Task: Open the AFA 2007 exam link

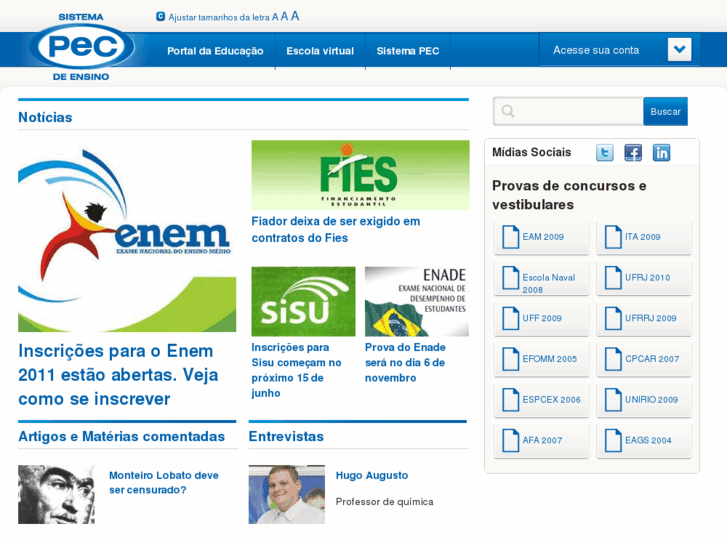Action: [x=542, y=441]
